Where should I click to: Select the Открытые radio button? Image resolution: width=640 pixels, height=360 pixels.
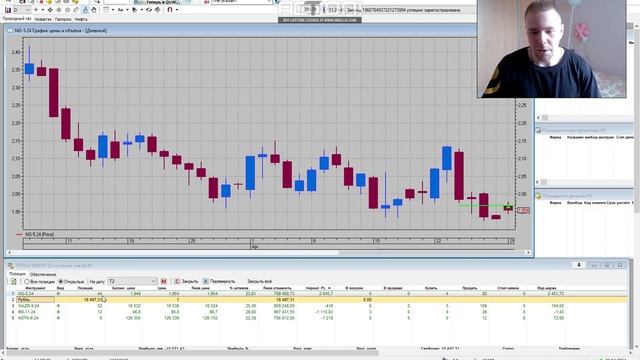[x=71, y=282]
